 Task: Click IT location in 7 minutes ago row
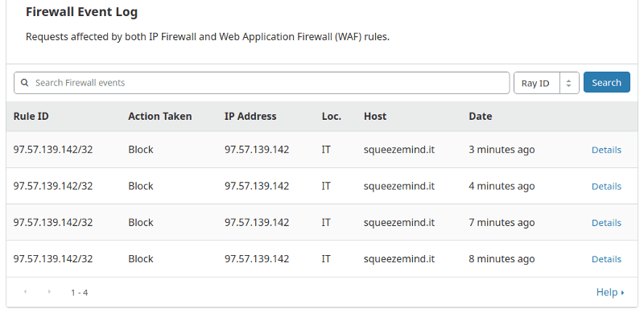coord(326,222)
